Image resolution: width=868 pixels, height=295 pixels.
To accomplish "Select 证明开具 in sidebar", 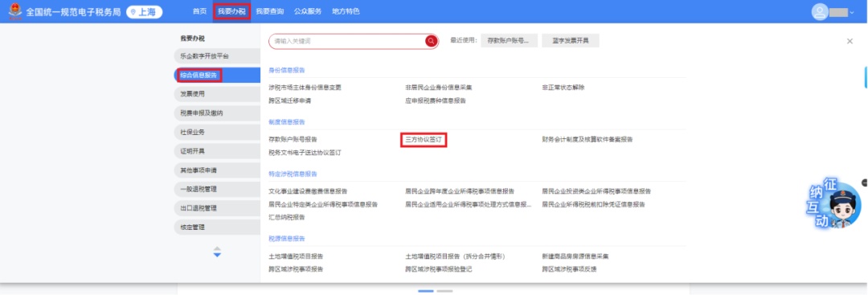I will [217, 151].
